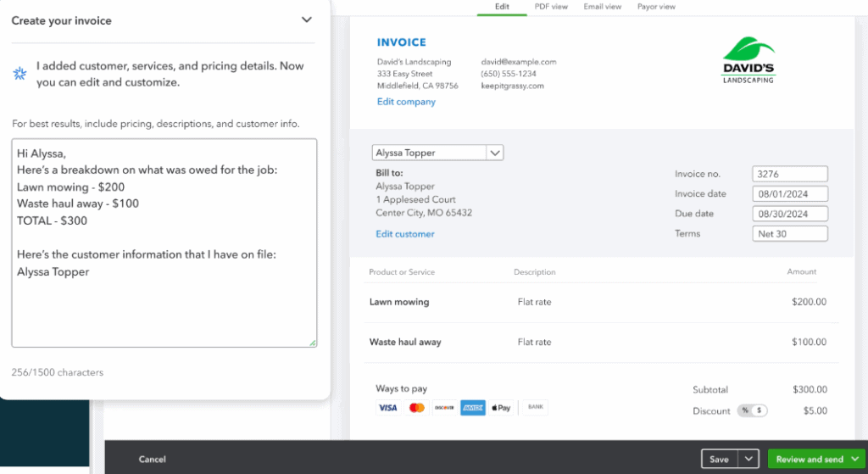Click the American Express payment icon

tap(473, 408)
